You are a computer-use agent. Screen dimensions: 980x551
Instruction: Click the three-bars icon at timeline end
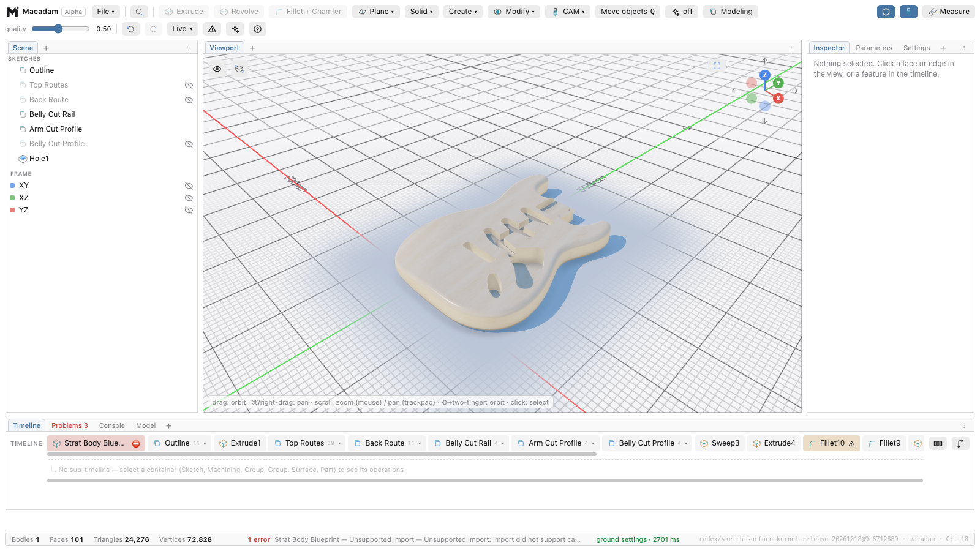938,443
